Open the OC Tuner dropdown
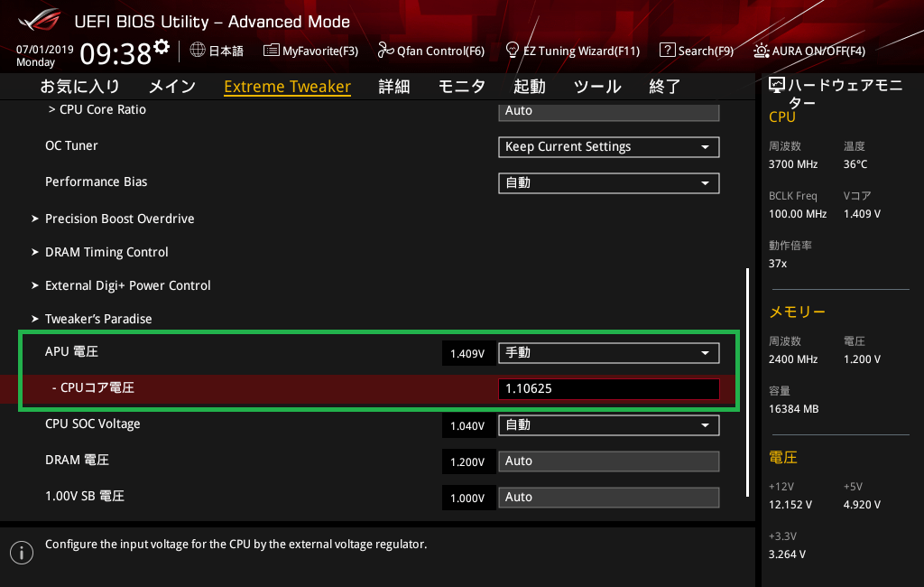Viewport: 924px width, 587px height. point(609,147)
